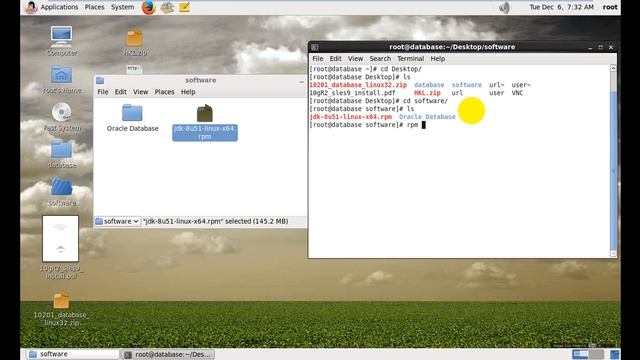Click the terminal scrollbar down arrow
This screenshot has width=640, height=360.
coord(613,254)
